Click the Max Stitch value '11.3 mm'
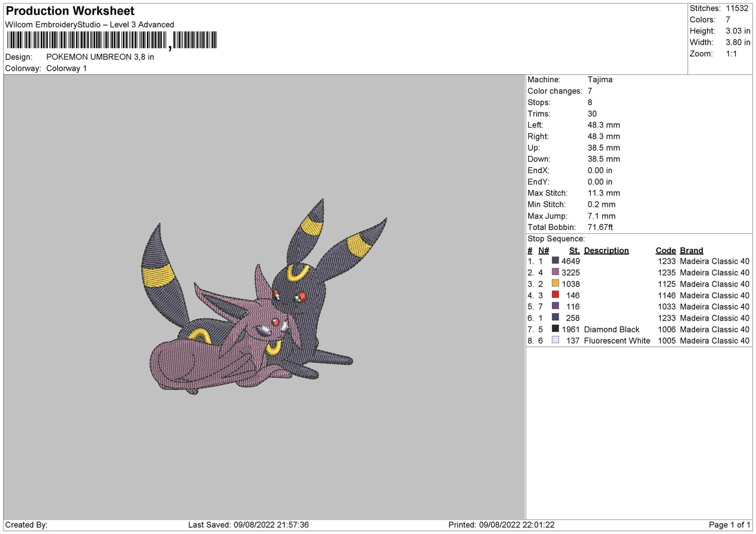The image size is (756, 534). click(x=604, y=193)
